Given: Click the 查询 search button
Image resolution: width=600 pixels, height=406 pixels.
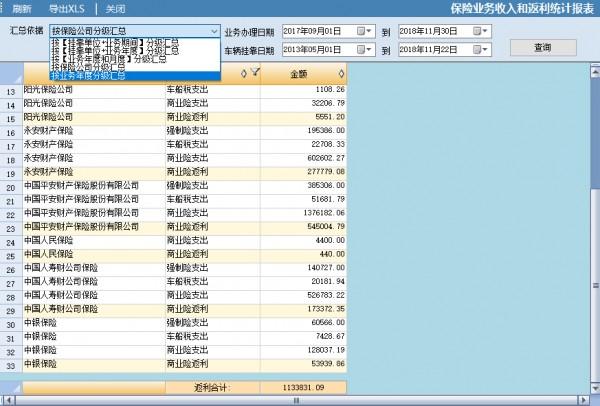Looking at the screenshot, I should pos(542,47).
